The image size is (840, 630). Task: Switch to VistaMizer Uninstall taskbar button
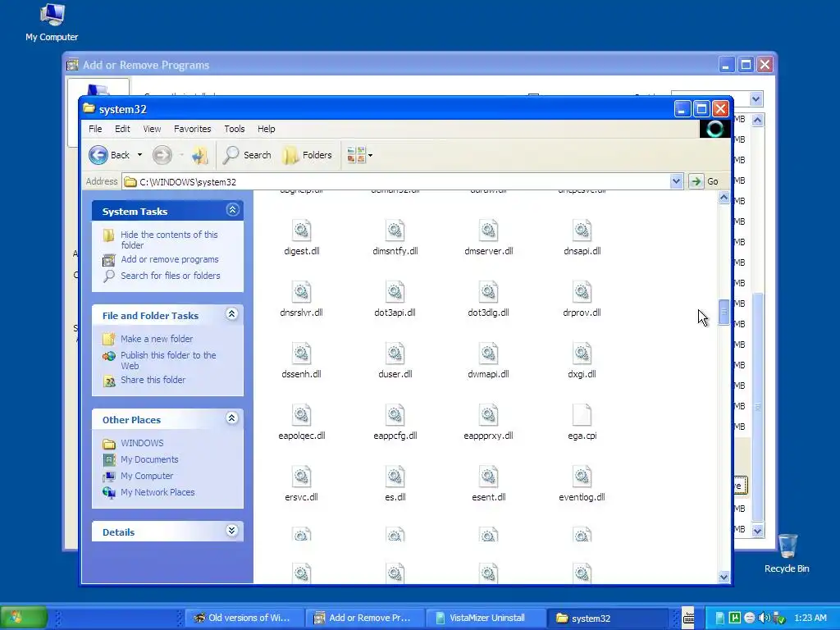(x=486, y=619)
